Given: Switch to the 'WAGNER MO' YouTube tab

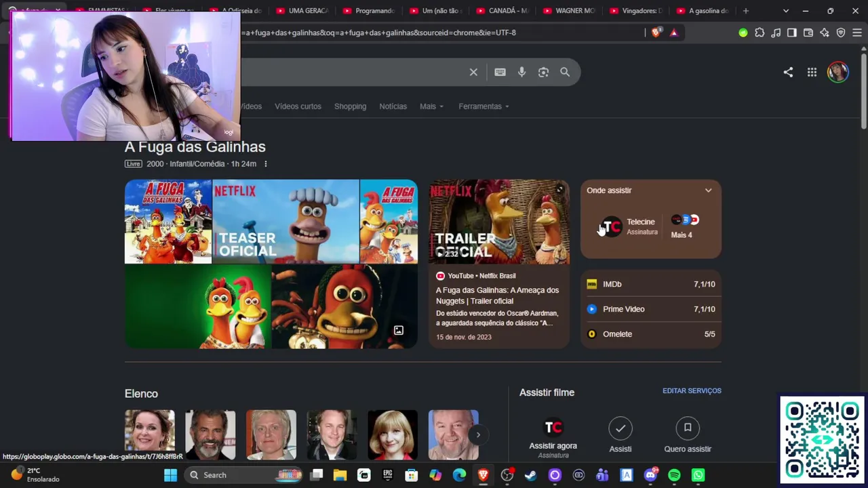Looking at the screenshot, I should [x=568, y=11].
